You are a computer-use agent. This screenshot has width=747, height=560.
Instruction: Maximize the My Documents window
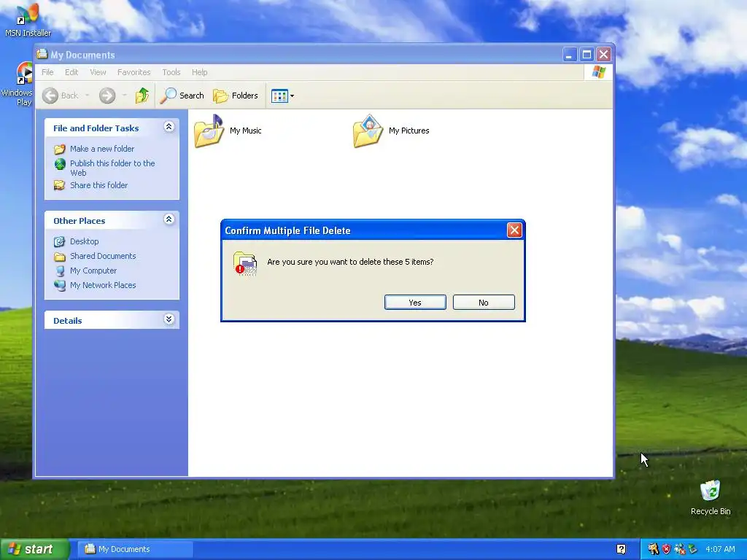click(x=587, y=55)
